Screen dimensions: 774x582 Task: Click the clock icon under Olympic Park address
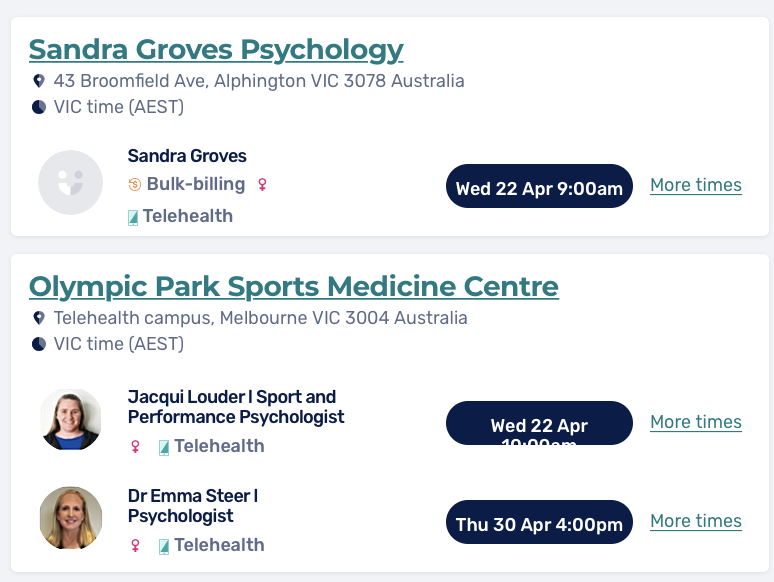tap(39, 344)
